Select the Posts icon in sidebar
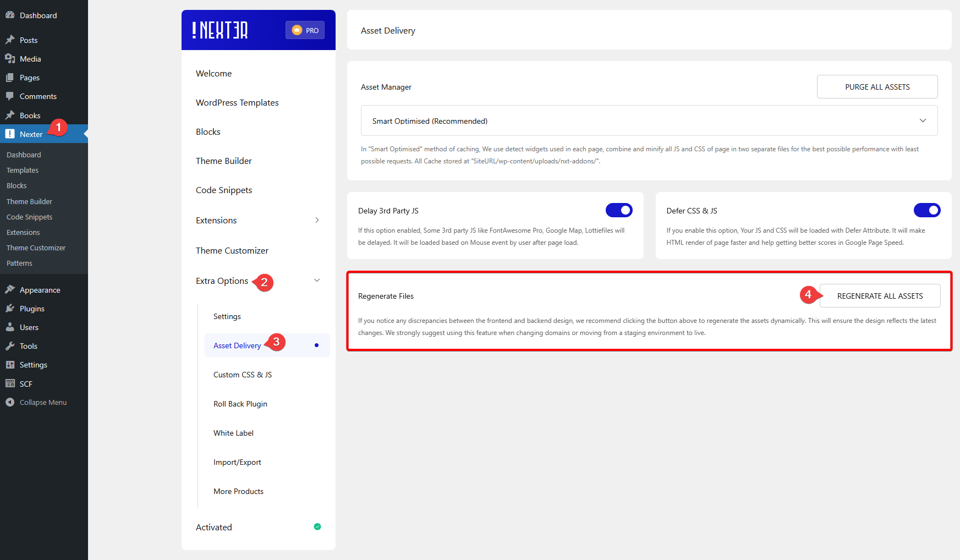This screenshot has height=560, width=960. click(x=11, y=40)
